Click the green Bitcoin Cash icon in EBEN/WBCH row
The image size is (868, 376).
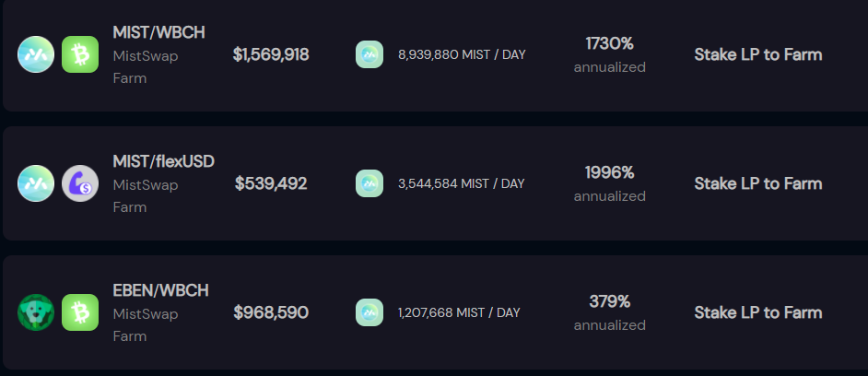click(x=80, y=312)
